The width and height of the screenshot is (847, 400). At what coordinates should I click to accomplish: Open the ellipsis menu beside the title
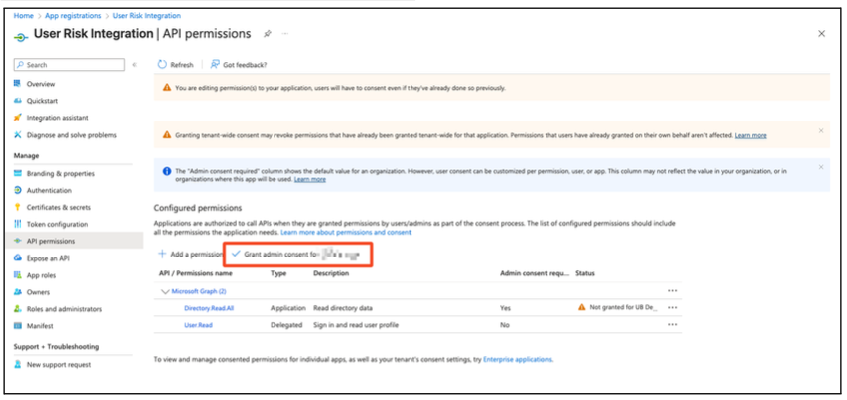pos(285,34)
